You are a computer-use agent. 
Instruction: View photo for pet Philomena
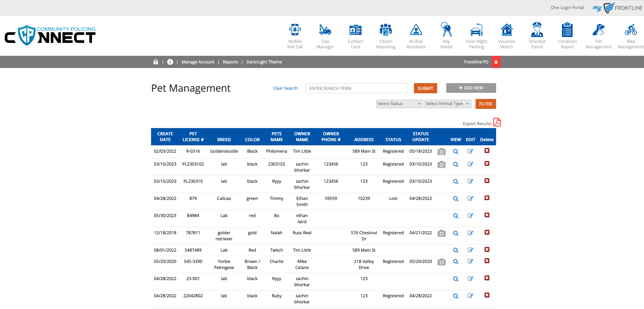441,152
